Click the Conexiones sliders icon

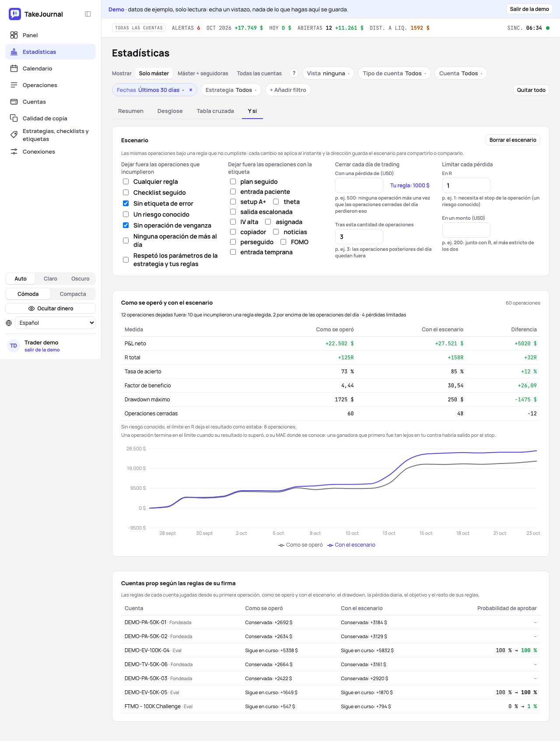pyautogui.click(x=14, y=151)
